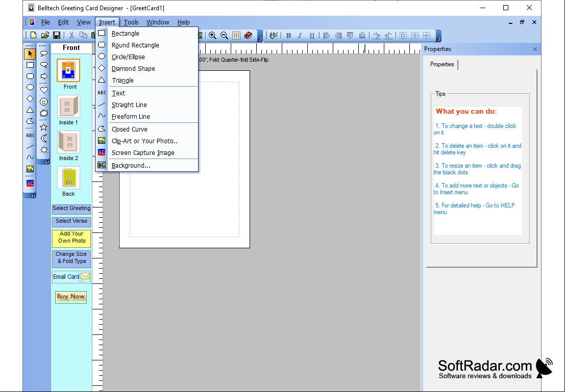Screen dimensions: 565x392
Task: Click the align bottom edges icon
Action: coord(362,35)
